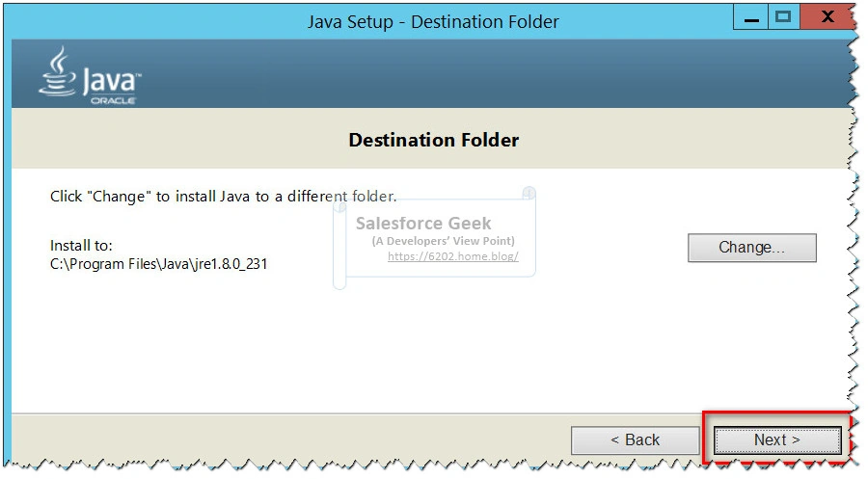Select the install path C:\Program Files\Java\jre1.8.0_231
This screenshot has width=868, height=479.
159,264
